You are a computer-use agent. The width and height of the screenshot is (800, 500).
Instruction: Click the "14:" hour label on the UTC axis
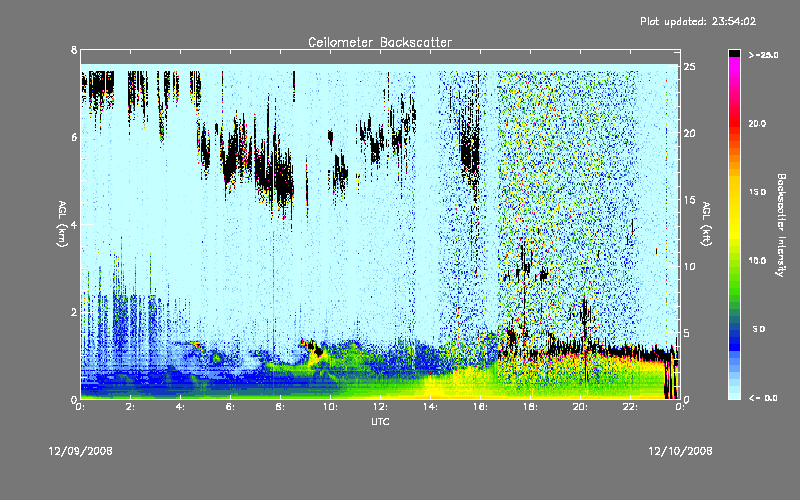[x=430, y=407]
